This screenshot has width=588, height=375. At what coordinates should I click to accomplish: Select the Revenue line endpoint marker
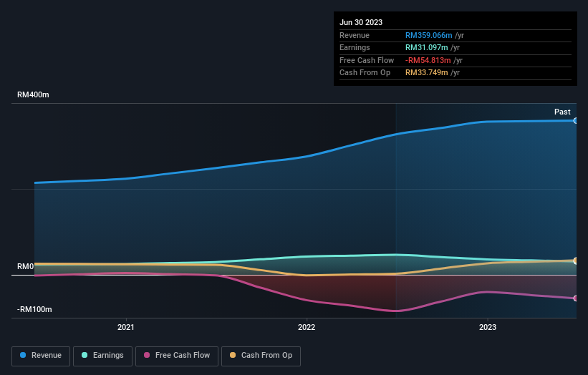tap(576, 121)
